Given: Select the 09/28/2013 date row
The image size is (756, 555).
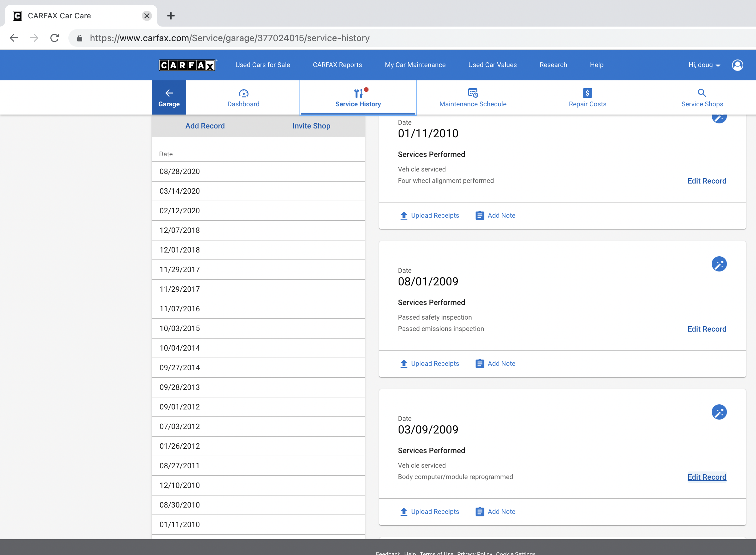Looking at the screenshot, I should [x=258, y=387].
